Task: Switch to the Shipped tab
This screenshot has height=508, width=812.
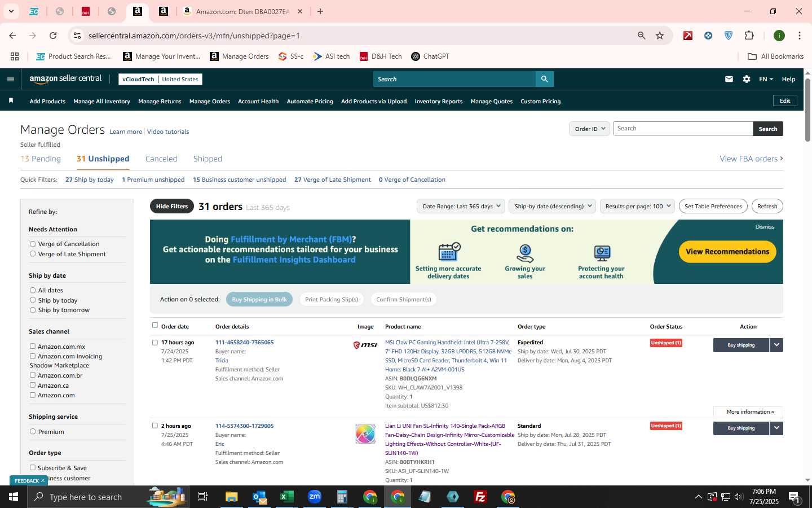Action: pyautogui.click(x=208, y=159)
